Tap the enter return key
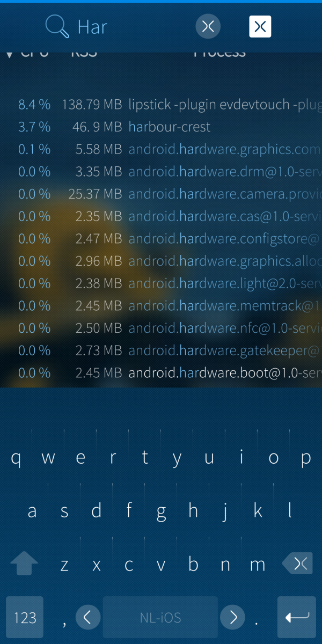 (297, 617)
